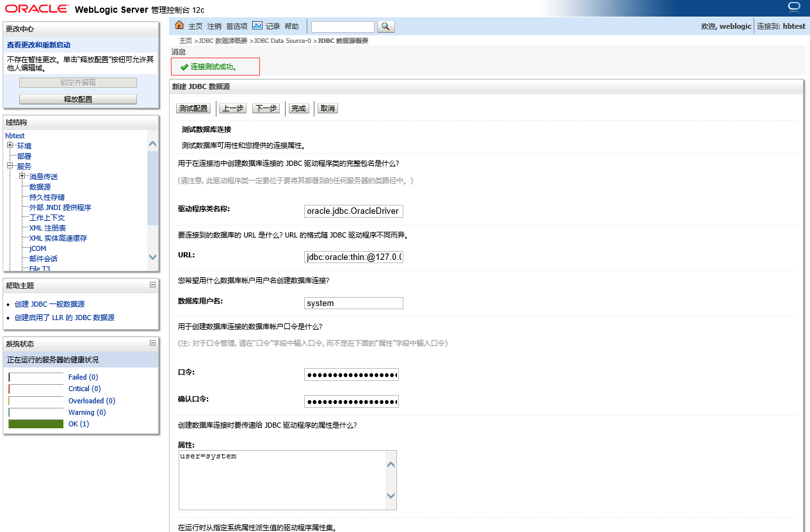Open 部署 in the domain tree
The height and width of the screenshot is (532, 810).
pos(24,156)
